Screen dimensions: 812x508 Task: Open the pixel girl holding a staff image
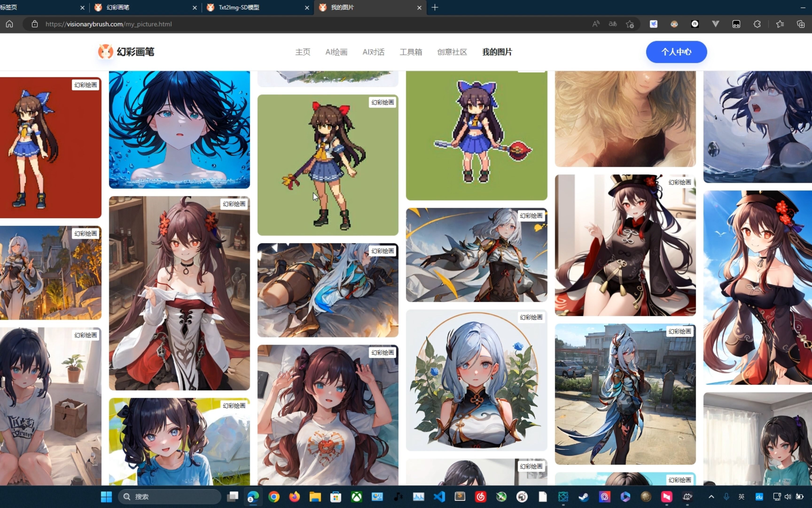coord(476,135)
